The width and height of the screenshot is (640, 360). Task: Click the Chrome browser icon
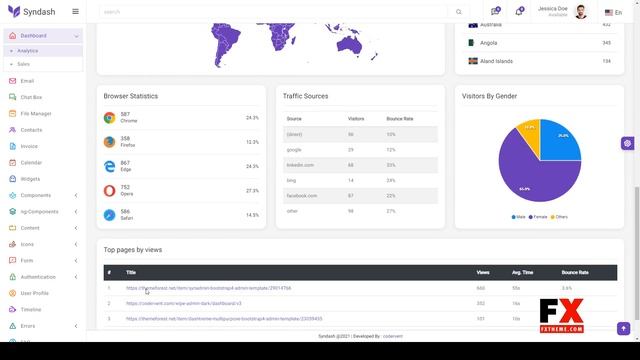(x=109, y=118)
